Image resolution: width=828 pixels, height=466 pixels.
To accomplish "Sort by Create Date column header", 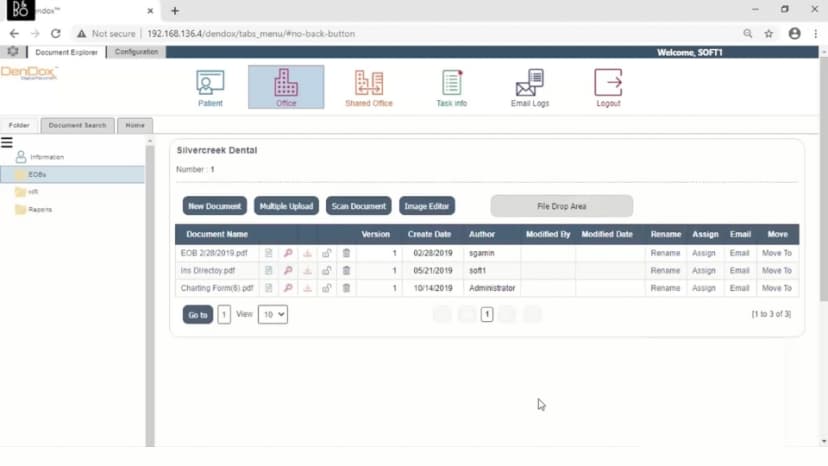I will pyautogui.click(x=429, y=234).
